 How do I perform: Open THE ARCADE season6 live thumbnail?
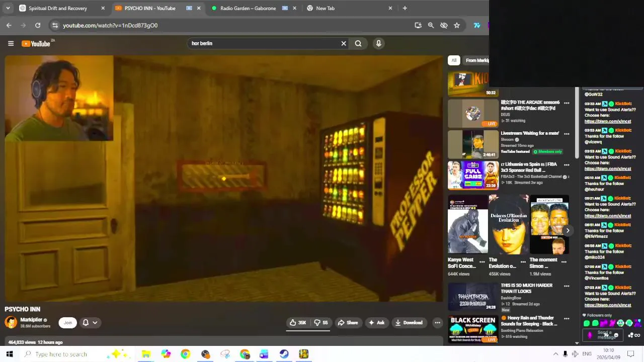[x=473, y=113]
